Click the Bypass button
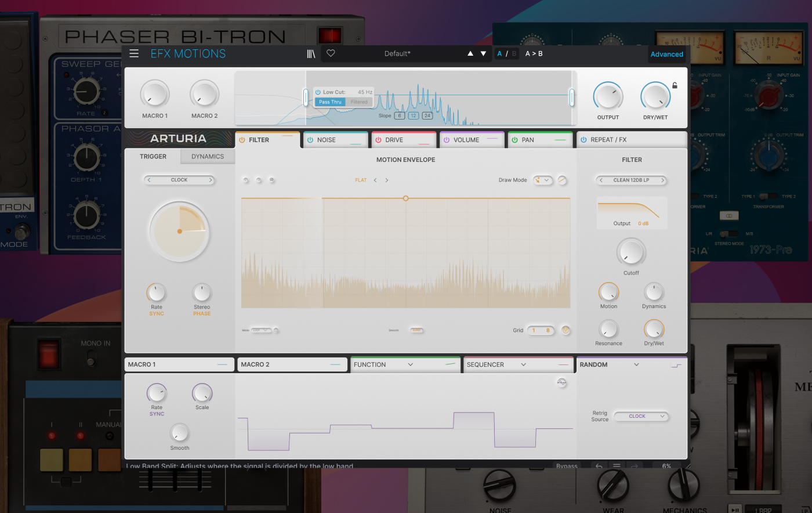Viewport: 812px width, 513px height. (567, 465)
